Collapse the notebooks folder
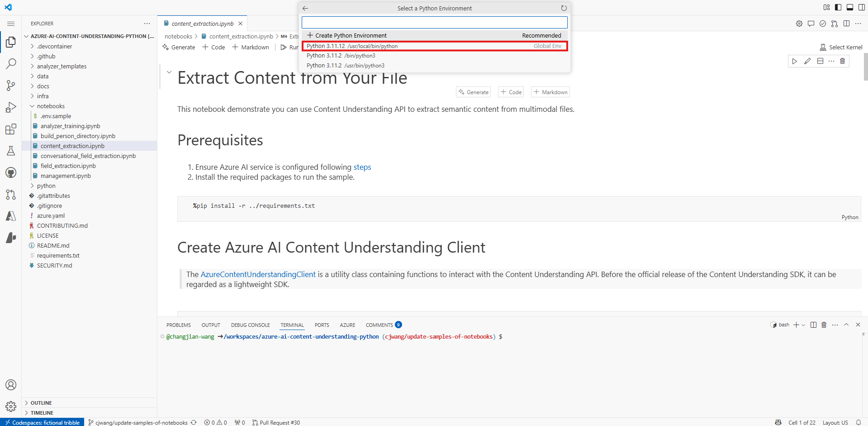Image resolution: width=868 pixels, height=426 pixels. [x=51, y=106]
